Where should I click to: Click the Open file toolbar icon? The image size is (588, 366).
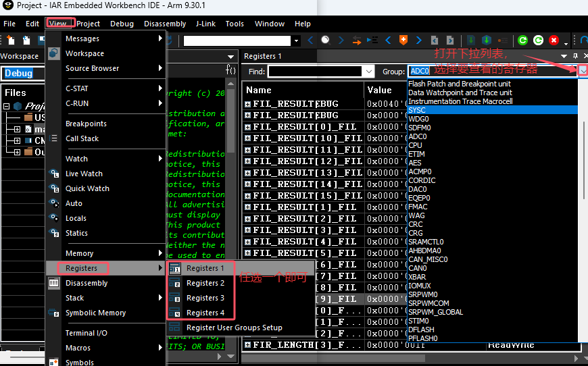(26, 40)
